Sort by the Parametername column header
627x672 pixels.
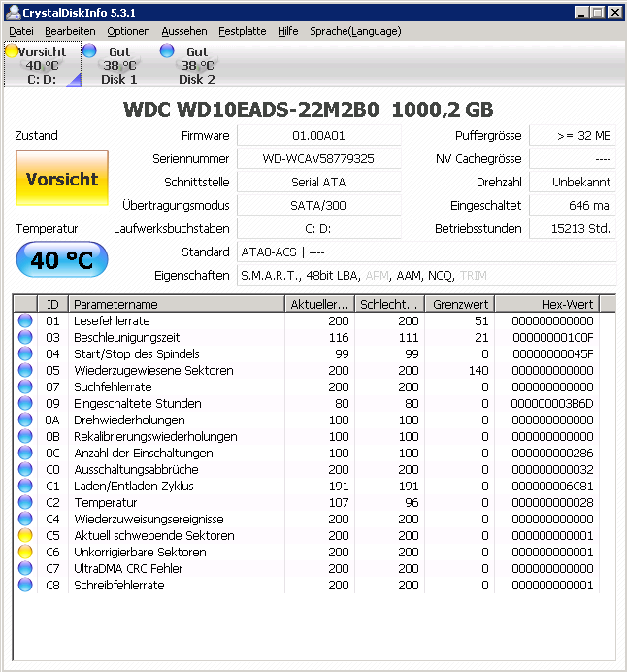click(x=177, y=304)
